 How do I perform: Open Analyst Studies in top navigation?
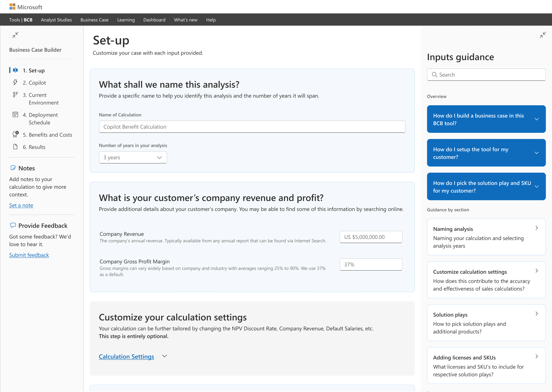[56, 20]
